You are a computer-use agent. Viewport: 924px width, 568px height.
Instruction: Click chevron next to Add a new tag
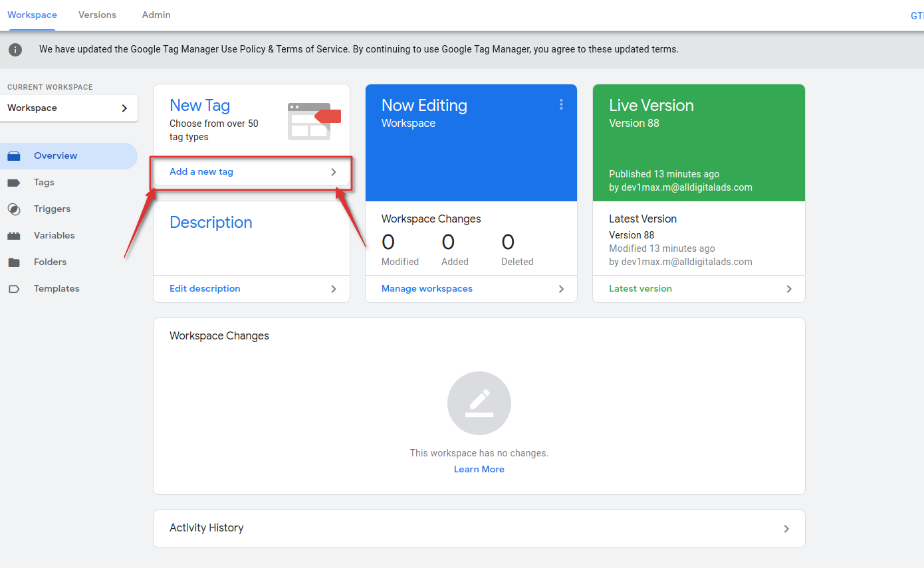pyautogui.click(x=334, y=172)
